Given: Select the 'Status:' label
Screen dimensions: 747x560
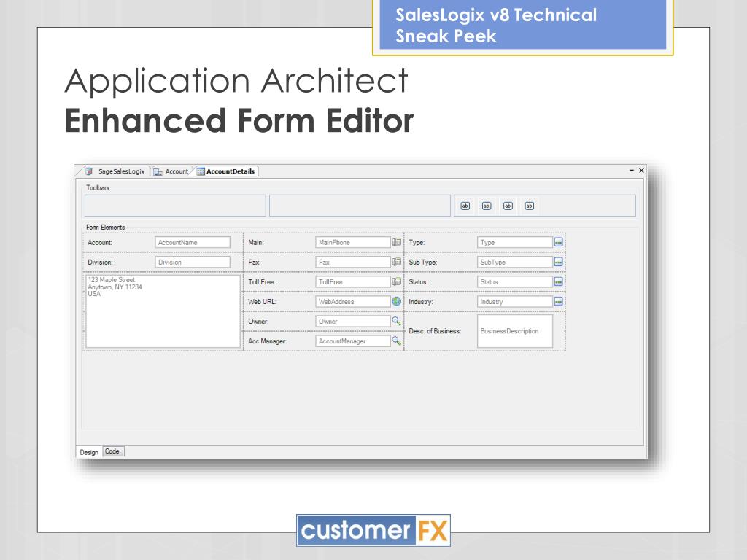Looking at the screenshot, I should [418, 282].
